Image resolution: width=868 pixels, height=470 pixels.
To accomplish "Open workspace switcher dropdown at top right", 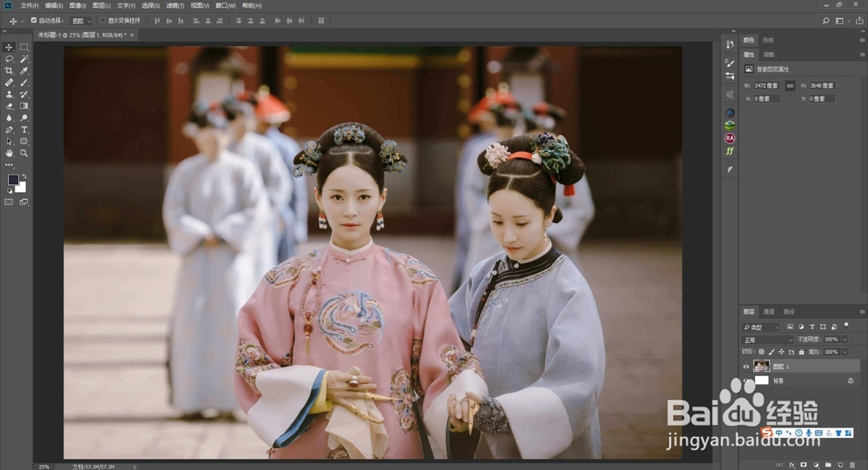I will (842, 21).
